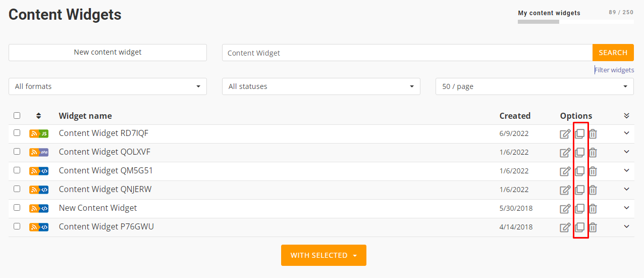This screenshot has width=644, height=278.
Task: Click the copy icon for New Content Widget
Action: coord(580,208)
